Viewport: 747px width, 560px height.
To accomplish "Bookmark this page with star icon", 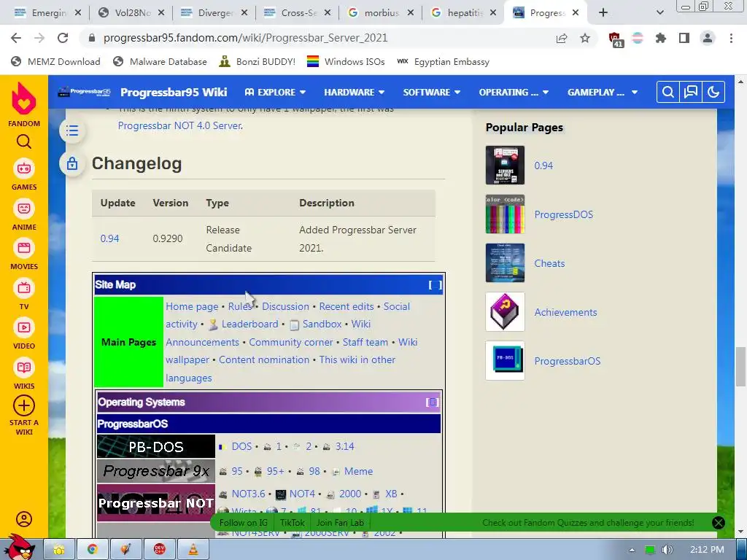I will tap(585, 38).
